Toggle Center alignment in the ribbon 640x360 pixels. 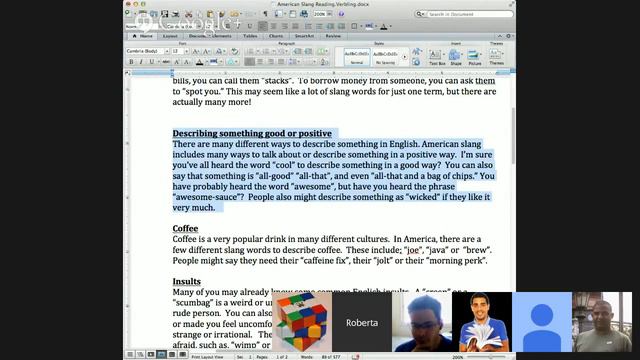(260, 62)
